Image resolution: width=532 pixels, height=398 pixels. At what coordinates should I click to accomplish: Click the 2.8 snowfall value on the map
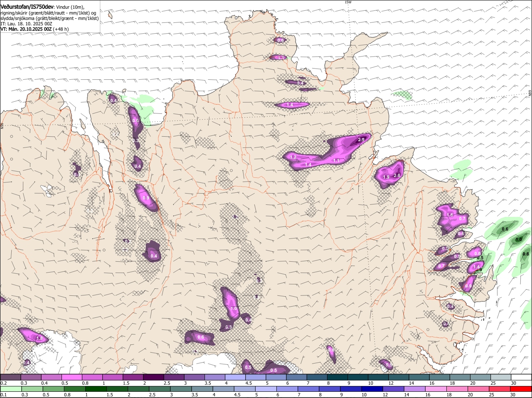pyautogui.click(x=397, y=176)
